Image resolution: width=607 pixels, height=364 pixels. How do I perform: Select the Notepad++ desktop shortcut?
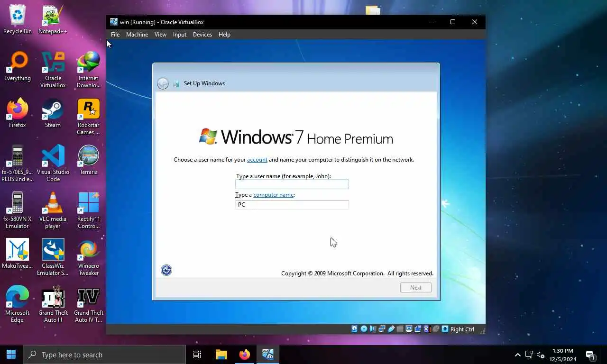[x=53, y=19]
